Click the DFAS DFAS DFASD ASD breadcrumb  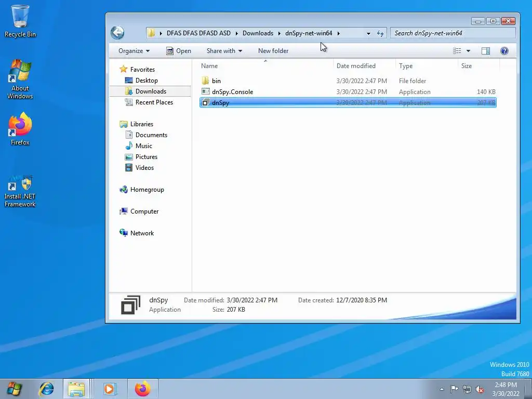pos(198,33)
